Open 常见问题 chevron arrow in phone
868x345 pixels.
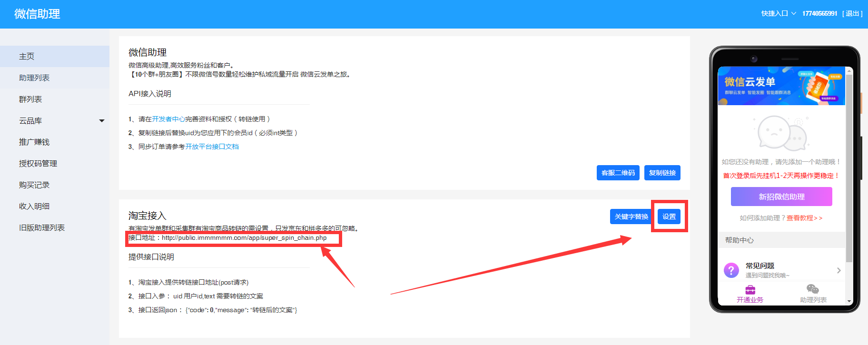click(x=838, y=270)
